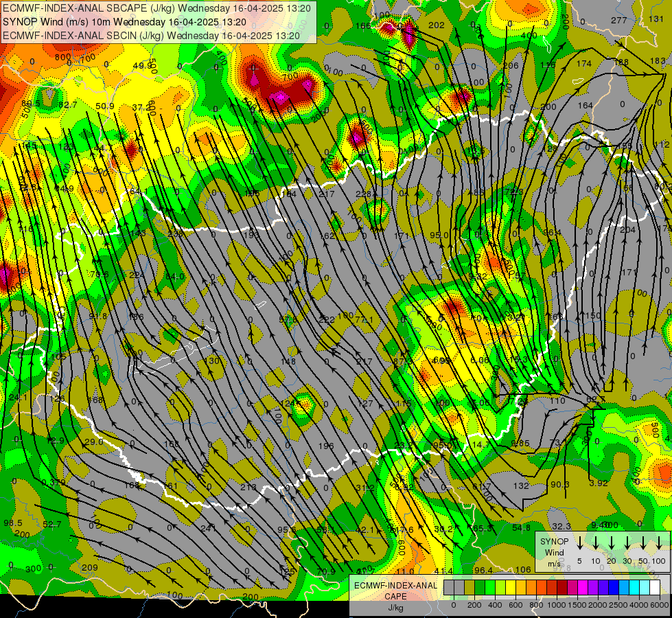Click the map value 41.4
This screenshot has height=618, width=672.
coord(443,571)
